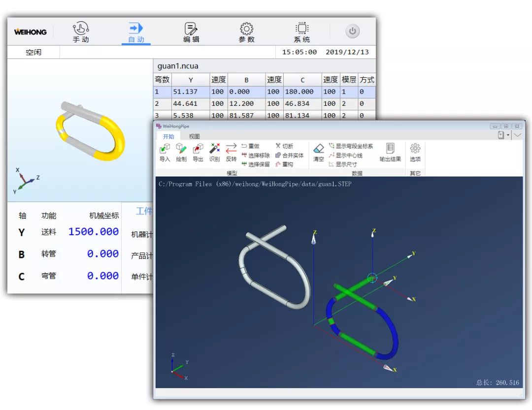This screenshot has width=532, height=410.
Task: Click the 总长: 260.516 total length readout
Action: (498, 382)
